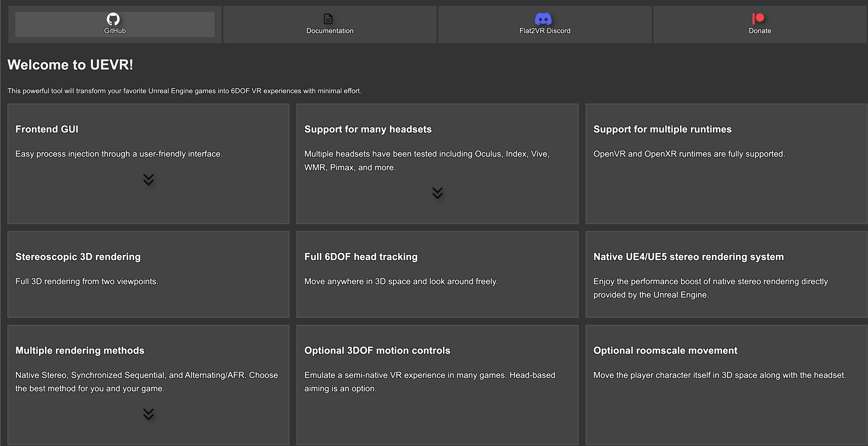
Task: Click the Donate text label
Action: point(760,31)
